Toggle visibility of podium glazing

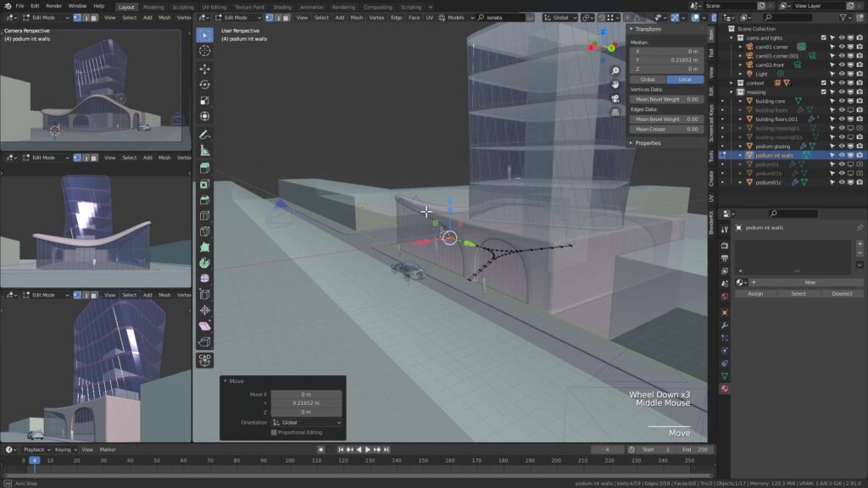click(x=842, y=146)
